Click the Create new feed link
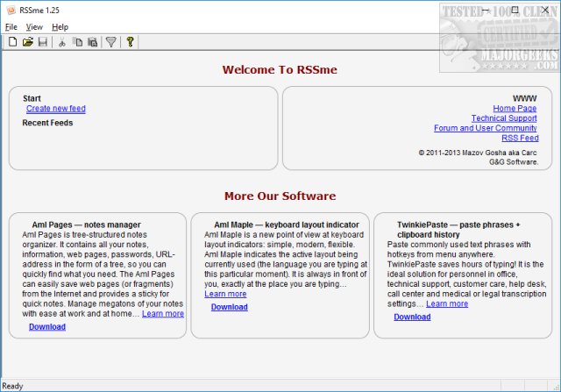Screen dimensions: 561x392 tap(56, 109)
